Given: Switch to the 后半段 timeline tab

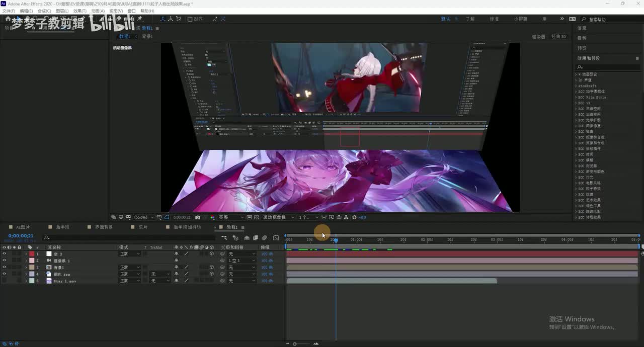Looking at the screenshot, I should tap(63, 227).
